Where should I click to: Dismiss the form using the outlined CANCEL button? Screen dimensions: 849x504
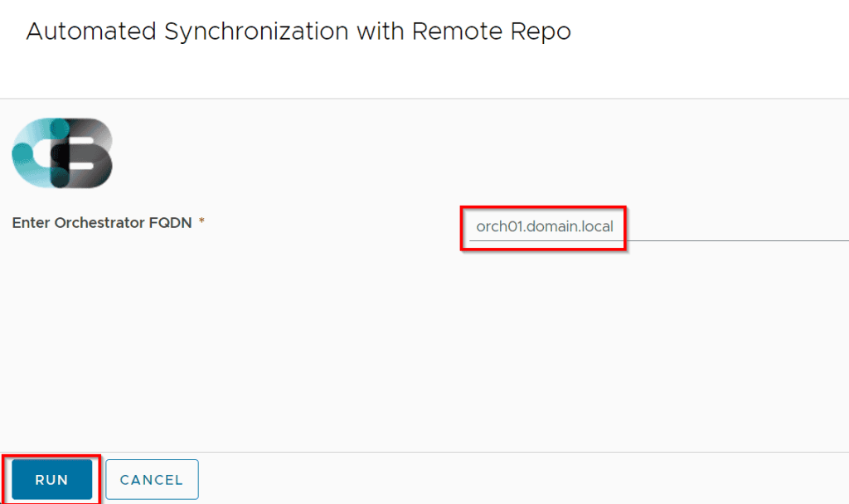tap(152, 480)
